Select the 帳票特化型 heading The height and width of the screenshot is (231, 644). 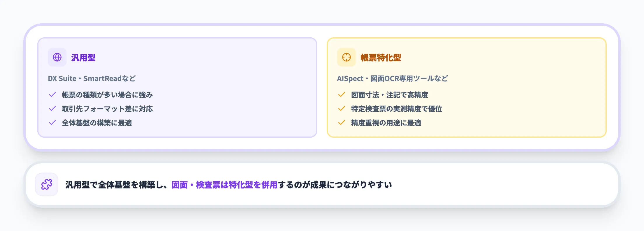[x=381, y=58]
